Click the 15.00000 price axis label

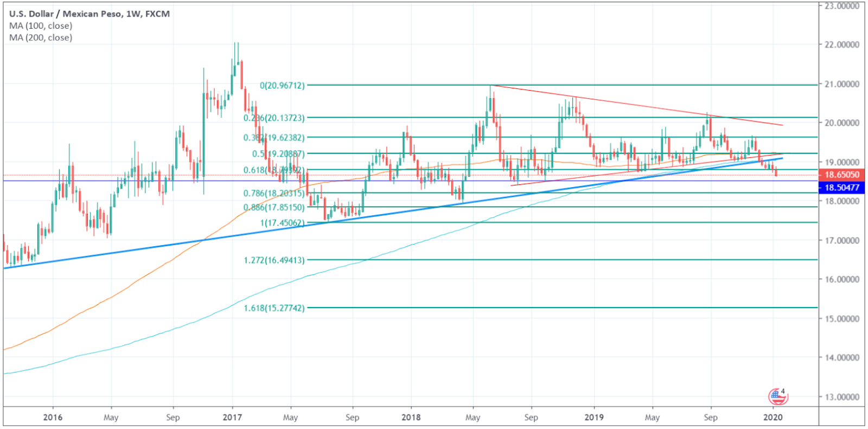(841, 318)
